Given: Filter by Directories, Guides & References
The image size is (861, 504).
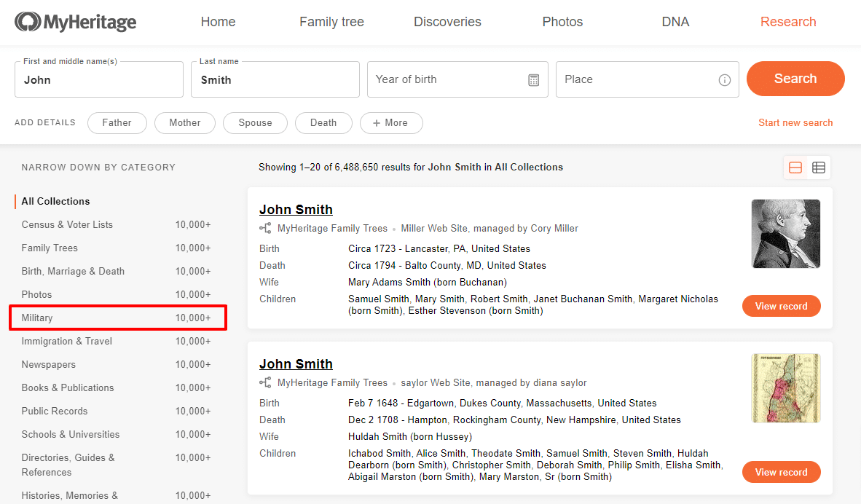Looking at the screenshot, I should pos(116,465).
